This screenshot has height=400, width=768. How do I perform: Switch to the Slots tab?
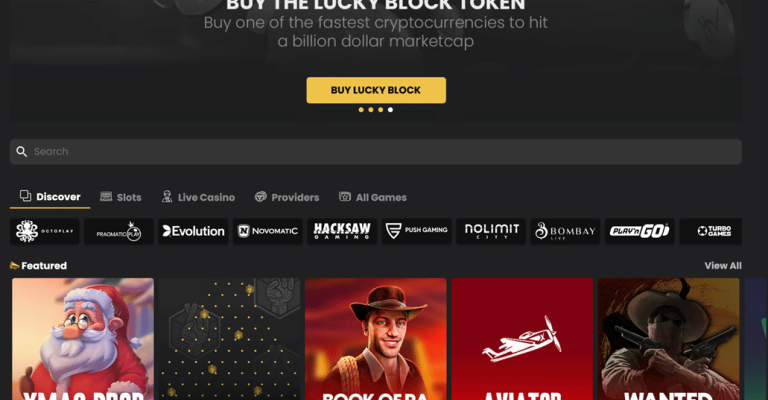pos(120,197)
